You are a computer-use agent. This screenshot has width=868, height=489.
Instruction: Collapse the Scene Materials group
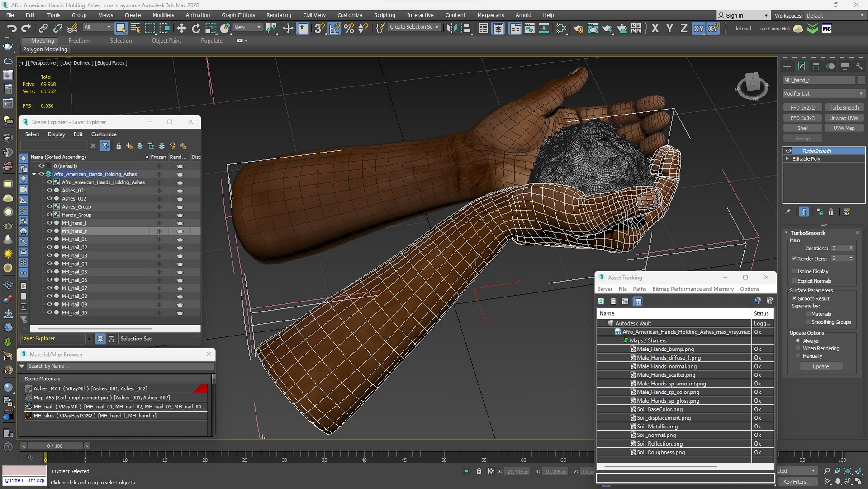22,379
